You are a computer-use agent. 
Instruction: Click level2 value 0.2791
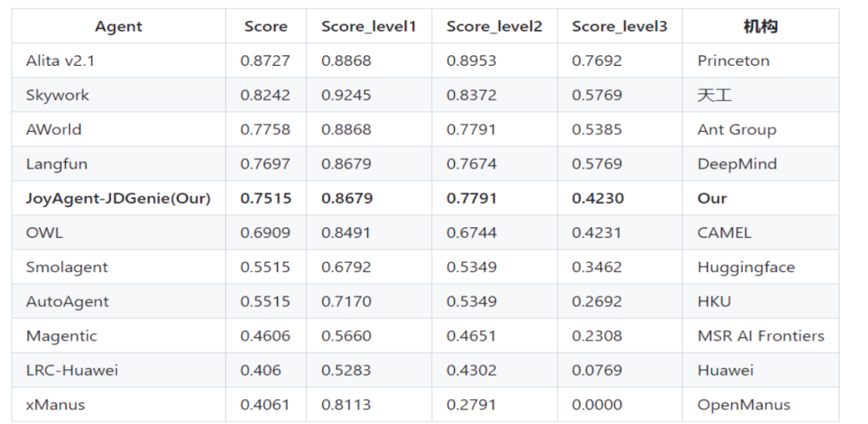click(472, 405)
